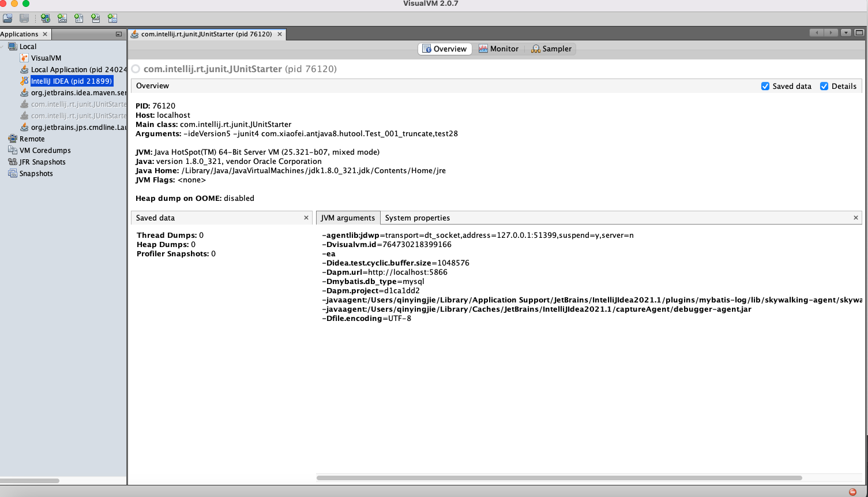Close the Saved data section
868x497 pixels.
tap(306, 218)
